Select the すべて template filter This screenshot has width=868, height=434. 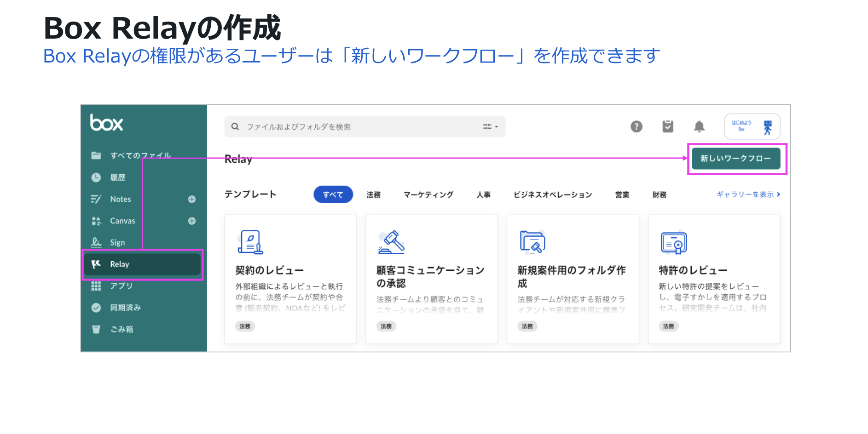click(333, 194)
